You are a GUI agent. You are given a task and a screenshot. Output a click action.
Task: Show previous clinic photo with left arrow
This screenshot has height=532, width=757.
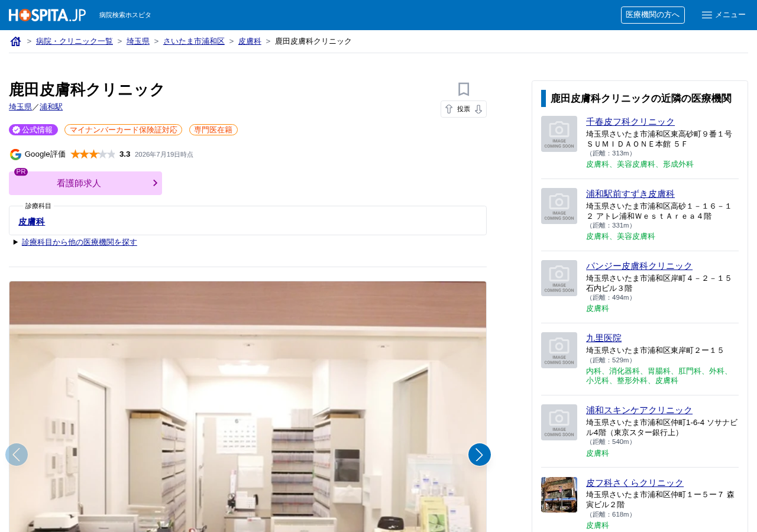[x=17, y=455]
